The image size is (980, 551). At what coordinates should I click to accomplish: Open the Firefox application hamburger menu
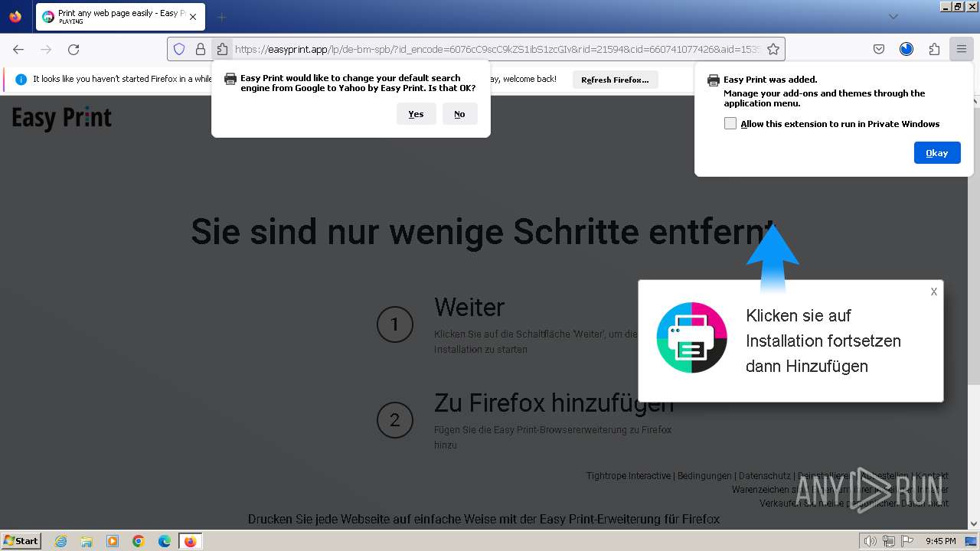(x=962, y=49)
